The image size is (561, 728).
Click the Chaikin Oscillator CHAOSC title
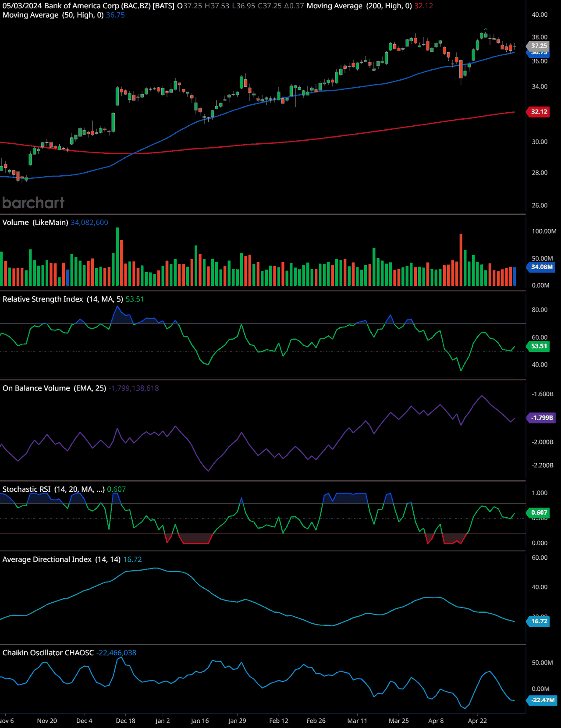[48, 653]
